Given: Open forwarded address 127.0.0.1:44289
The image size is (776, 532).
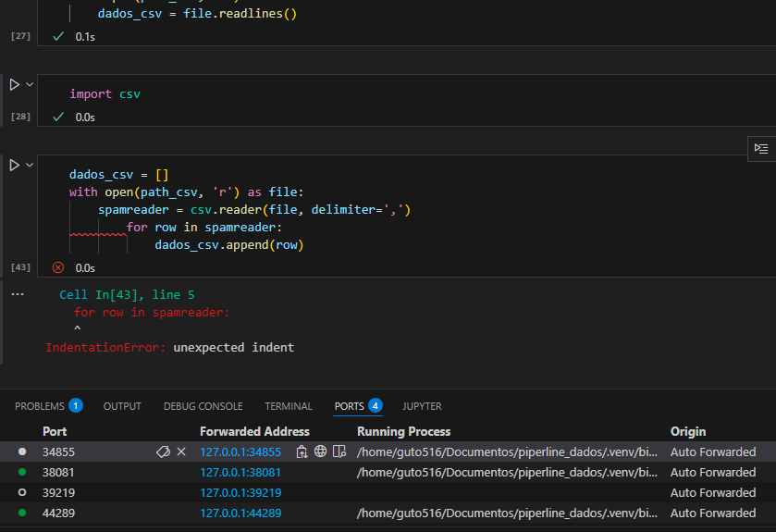Looking at the screenshot, I should point(240,513).
